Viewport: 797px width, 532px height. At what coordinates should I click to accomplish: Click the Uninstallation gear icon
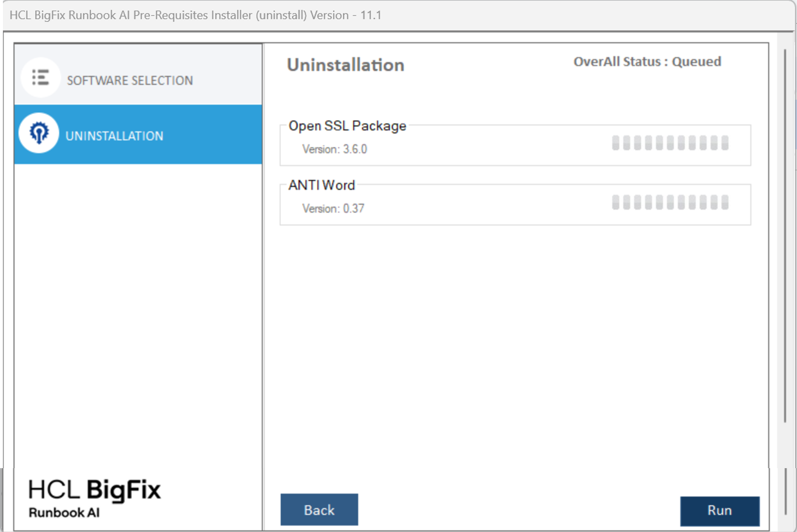click(39, 133)
